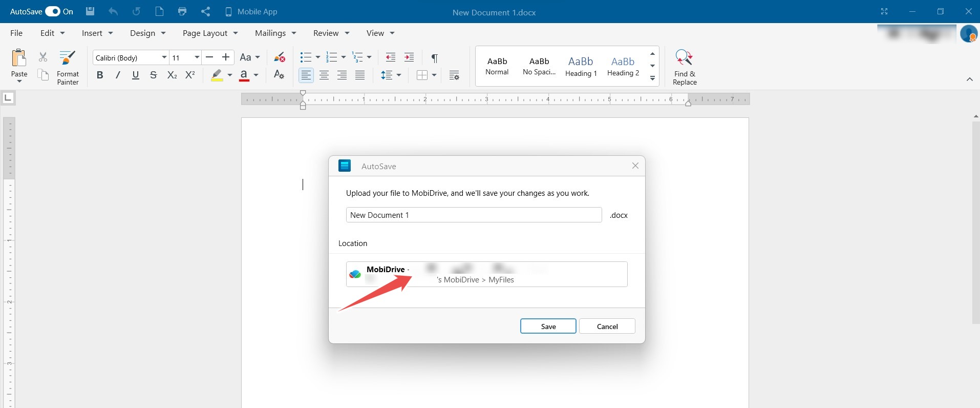Toggle Italic formatting

click(x=118, y=75)
